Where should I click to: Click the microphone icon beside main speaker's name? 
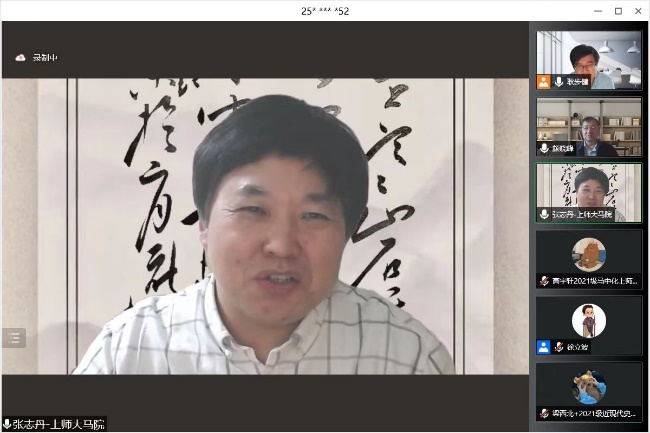coord(7,424)
